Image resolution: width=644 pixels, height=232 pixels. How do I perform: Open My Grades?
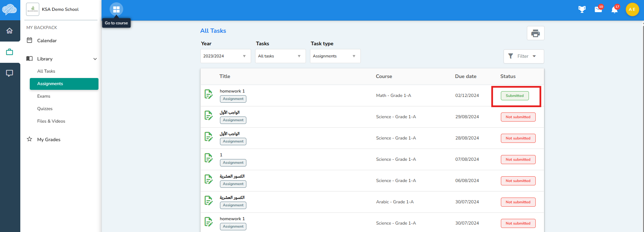[x=49, y=139]
